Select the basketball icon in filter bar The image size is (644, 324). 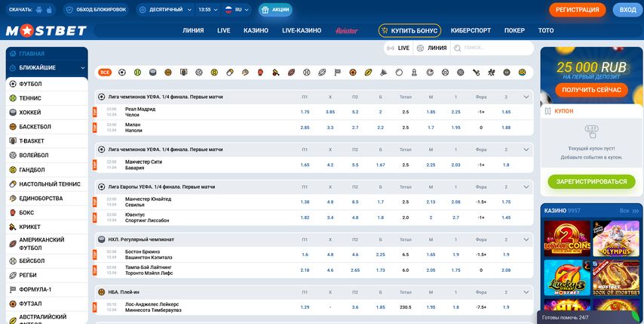(x=168, y=73)
